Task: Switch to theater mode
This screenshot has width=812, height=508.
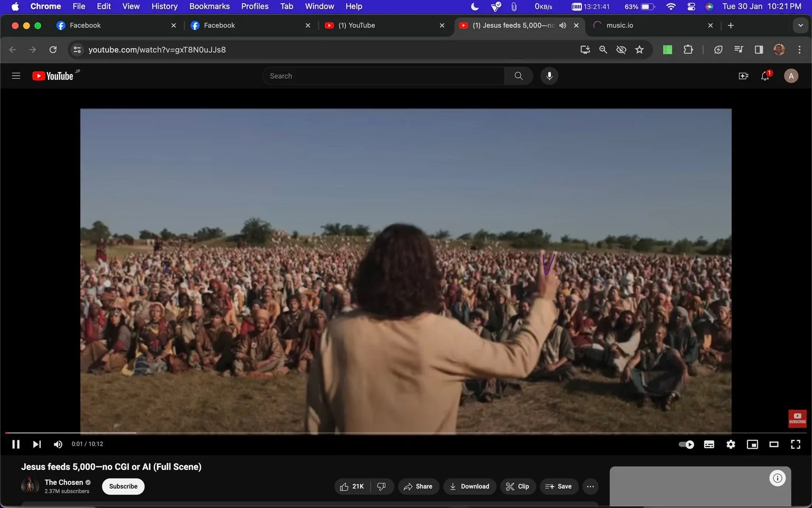Action: [774, 444]
